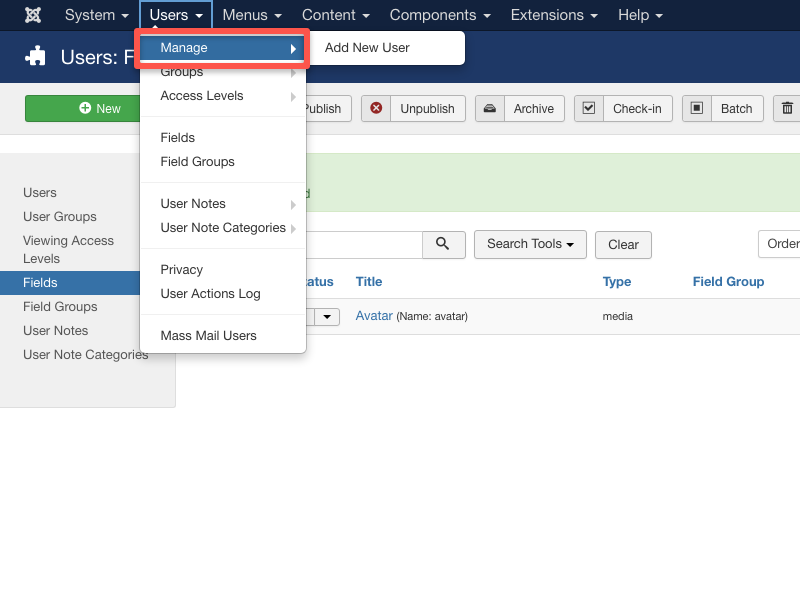Image resolution: width=800 pixels, height=600 pixels.
Task: Click the Joomla logo icon
Action: point(33,15)
